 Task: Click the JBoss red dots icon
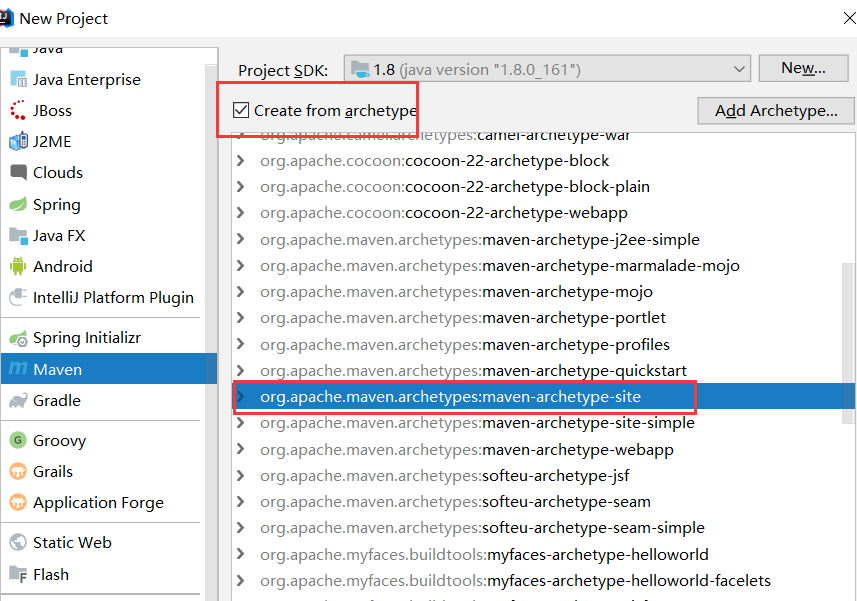click(18, 110)
